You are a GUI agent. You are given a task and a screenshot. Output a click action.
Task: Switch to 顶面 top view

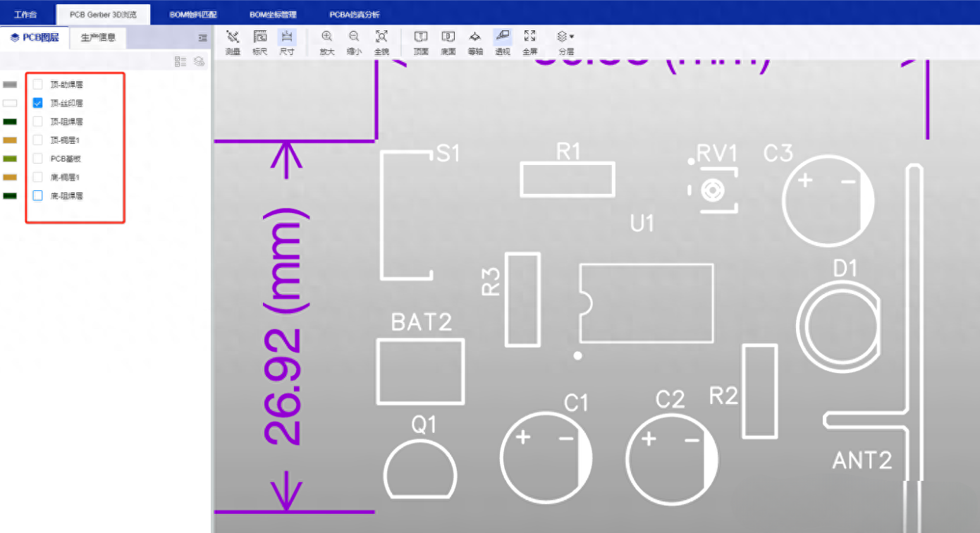pos(421,42)
